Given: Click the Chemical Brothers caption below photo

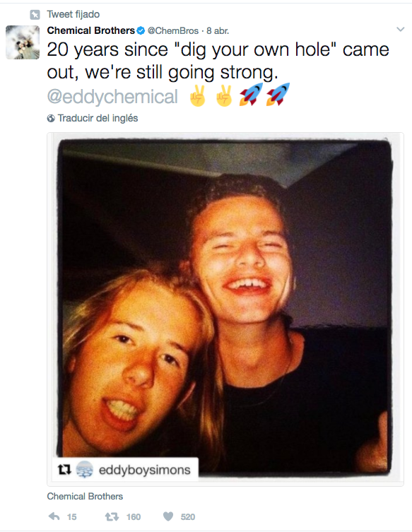Looking at the screenshot, I should 85,497.
